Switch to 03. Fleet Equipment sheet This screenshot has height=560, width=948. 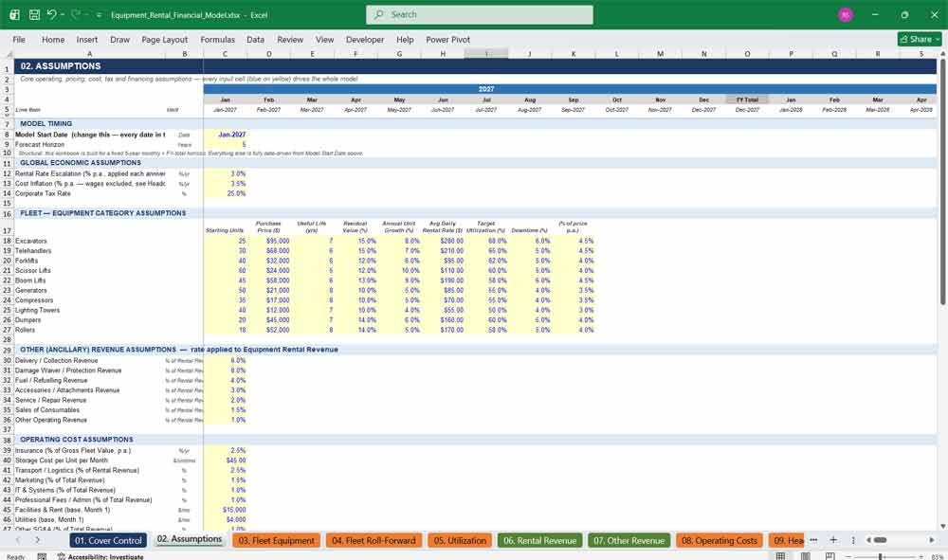(276, 541)
